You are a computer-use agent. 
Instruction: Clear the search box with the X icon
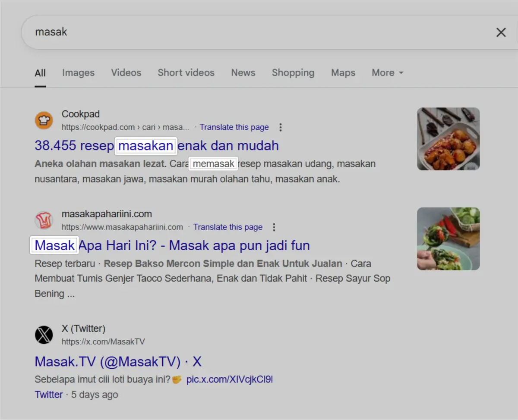pos(501,32)
